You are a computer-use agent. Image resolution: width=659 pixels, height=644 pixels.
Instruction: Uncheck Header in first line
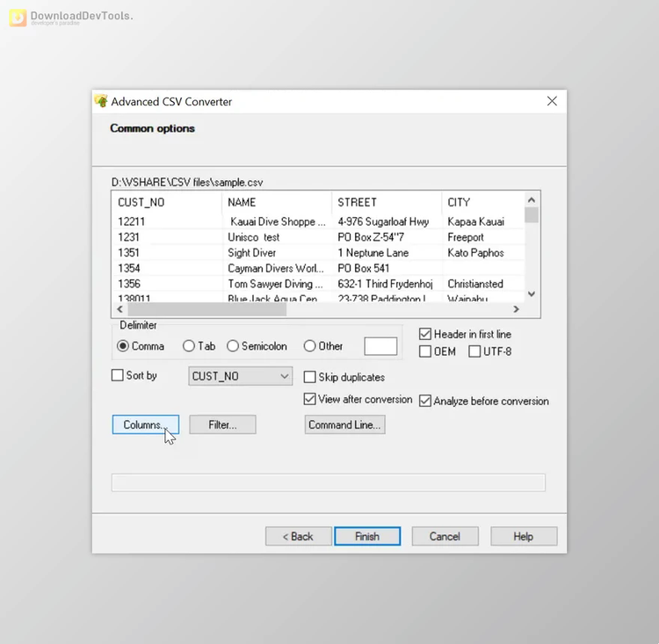point(465,334)
